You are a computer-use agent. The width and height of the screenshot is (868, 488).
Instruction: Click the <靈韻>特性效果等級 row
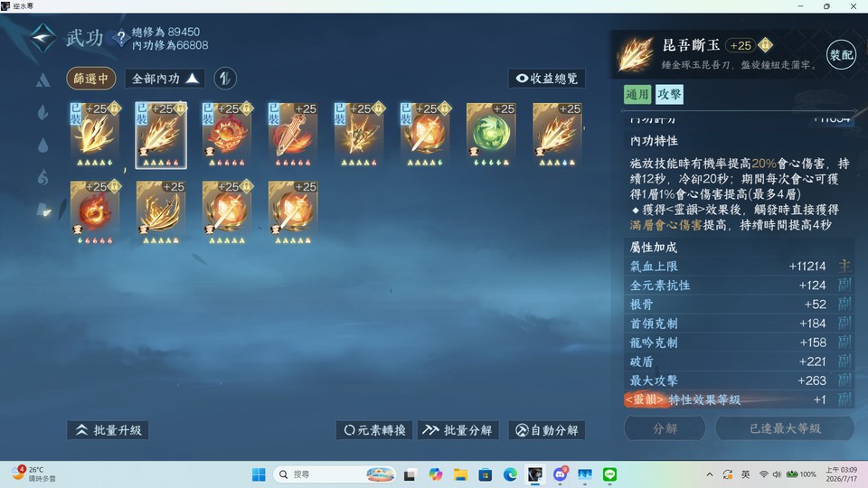739,400
